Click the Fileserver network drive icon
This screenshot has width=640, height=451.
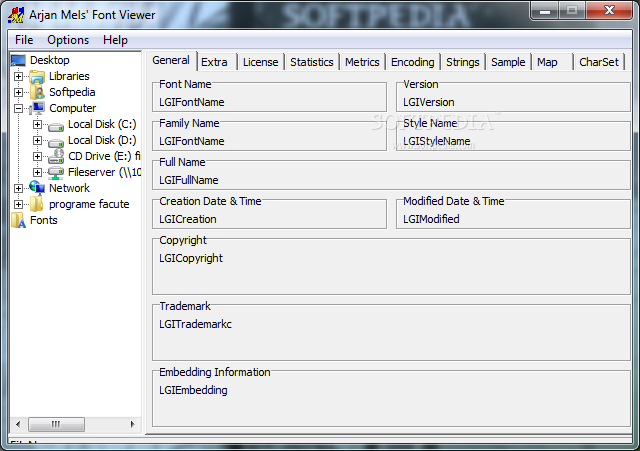(56, 173)
